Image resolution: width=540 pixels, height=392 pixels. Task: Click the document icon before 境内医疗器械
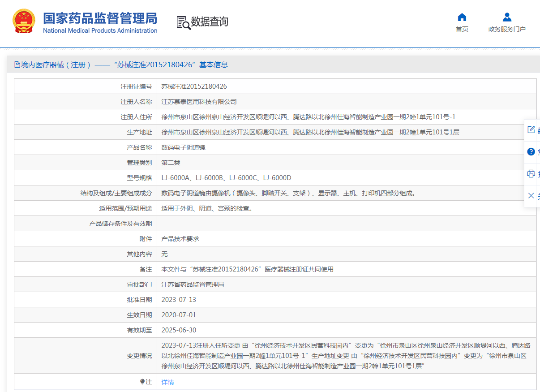coord(17,65)
